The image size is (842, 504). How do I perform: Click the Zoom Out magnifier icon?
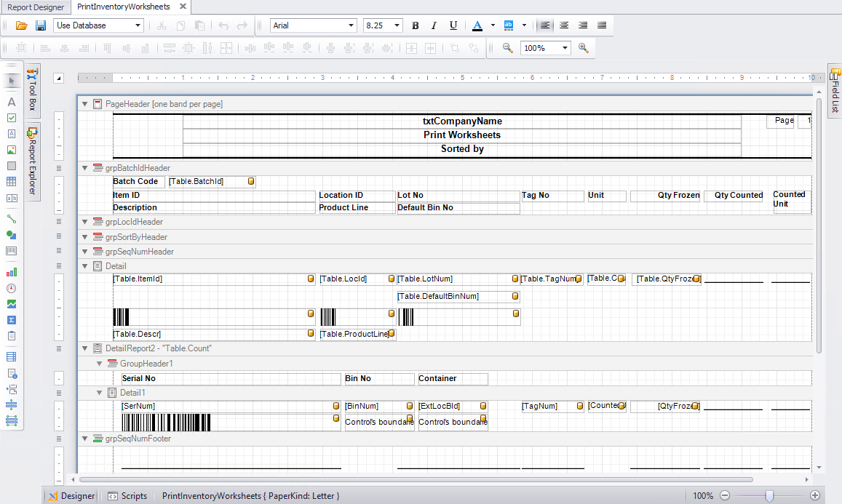(x=507, y=48)
